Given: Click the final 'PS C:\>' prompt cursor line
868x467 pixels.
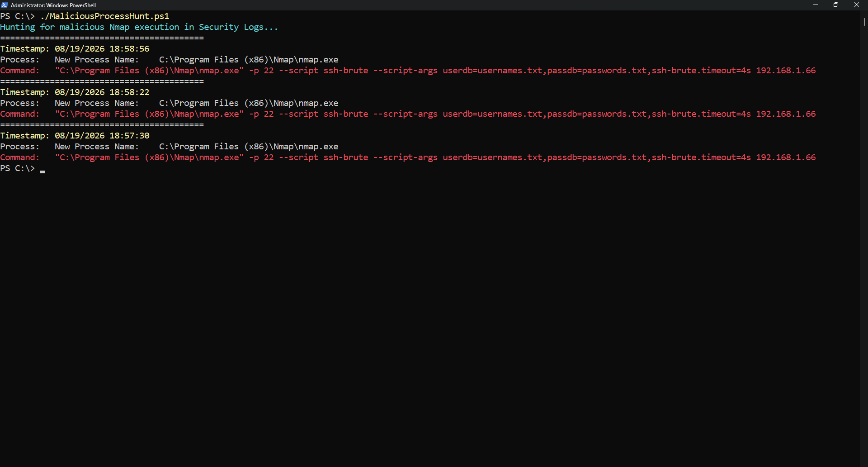Looking at the screenshot, I should click(x=23, y=168).
